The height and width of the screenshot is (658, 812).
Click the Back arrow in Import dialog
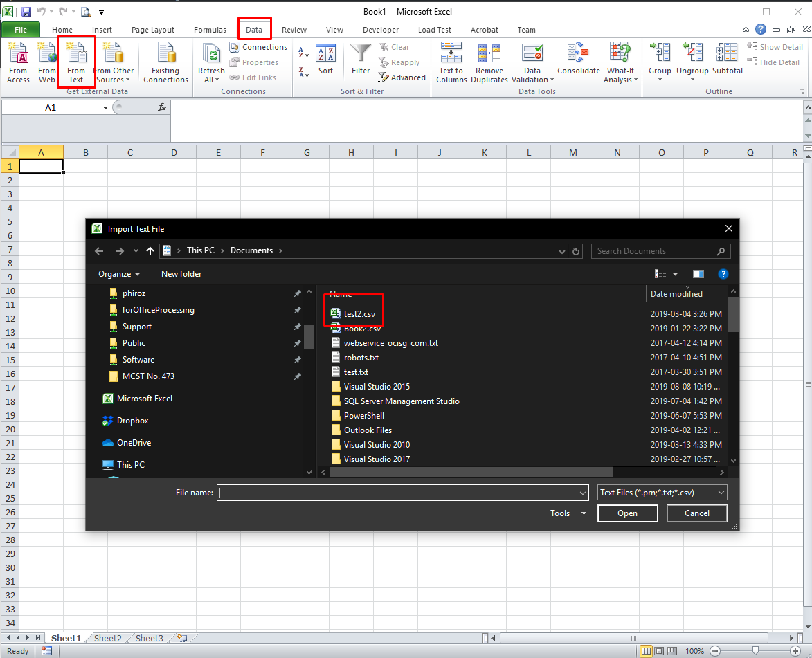click(x=100, y=251)
